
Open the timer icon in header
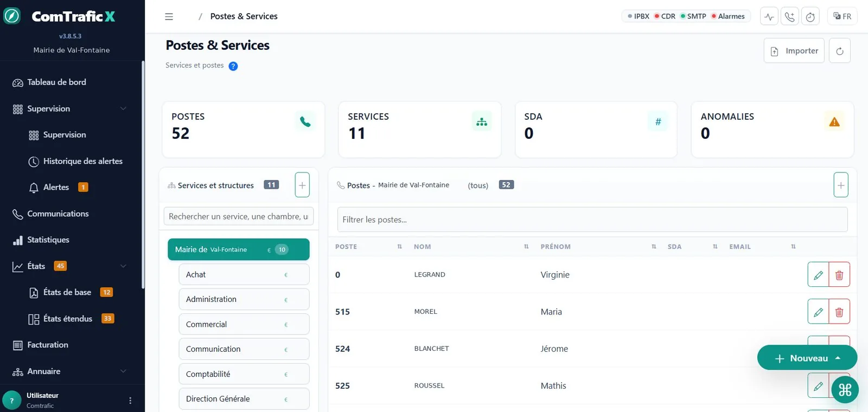click(810, 17)
